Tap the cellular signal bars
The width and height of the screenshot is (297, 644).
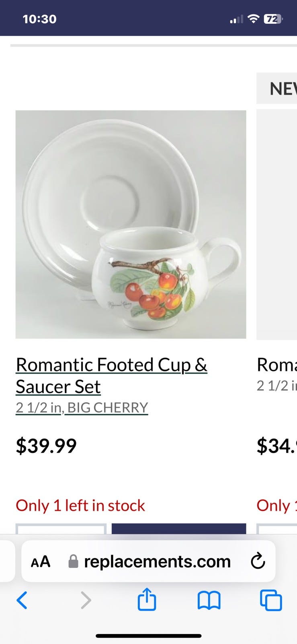click(236, 19)
